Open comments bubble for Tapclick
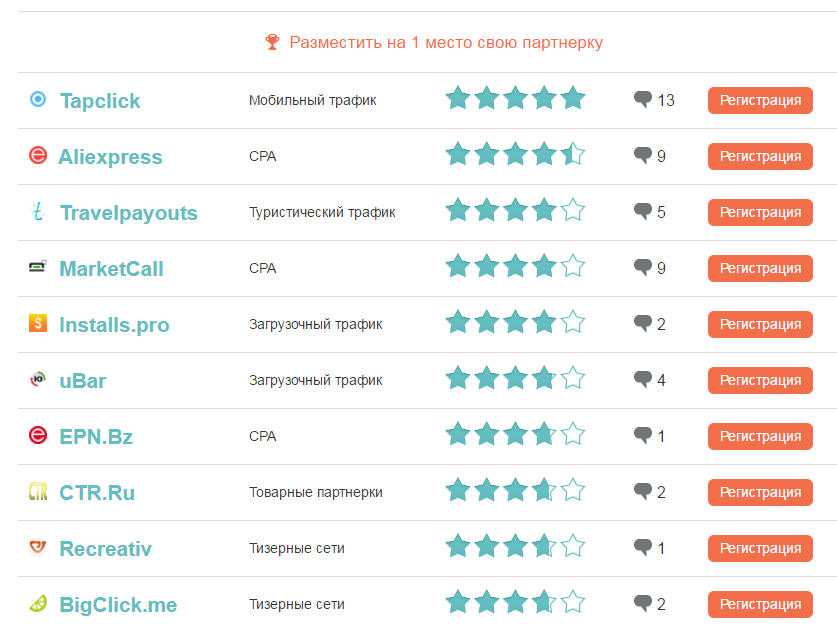 pos(643,99)
